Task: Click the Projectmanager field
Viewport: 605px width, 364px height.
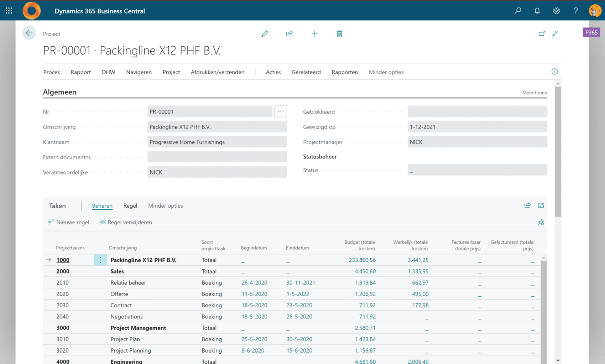Action: pyautogui.click(x=477, y=142)
